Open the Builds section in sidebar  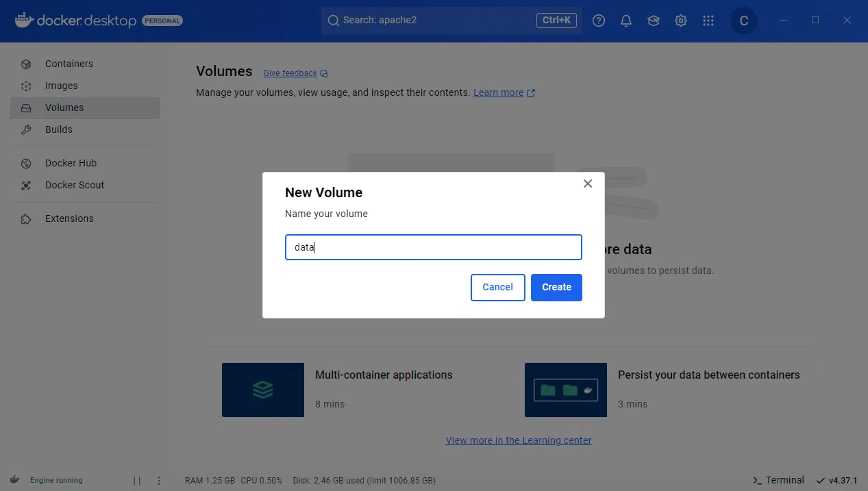pos(59,129)
